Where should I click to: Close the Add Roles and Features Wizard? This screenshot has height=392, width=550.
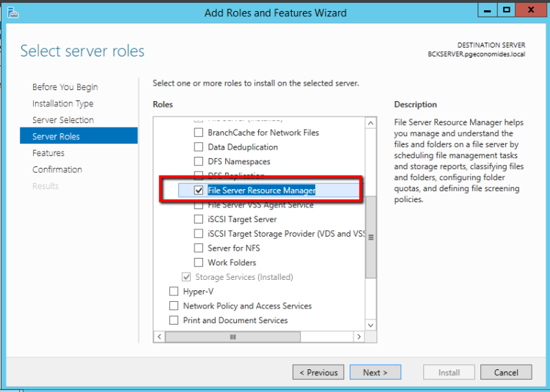coord(532,10)
